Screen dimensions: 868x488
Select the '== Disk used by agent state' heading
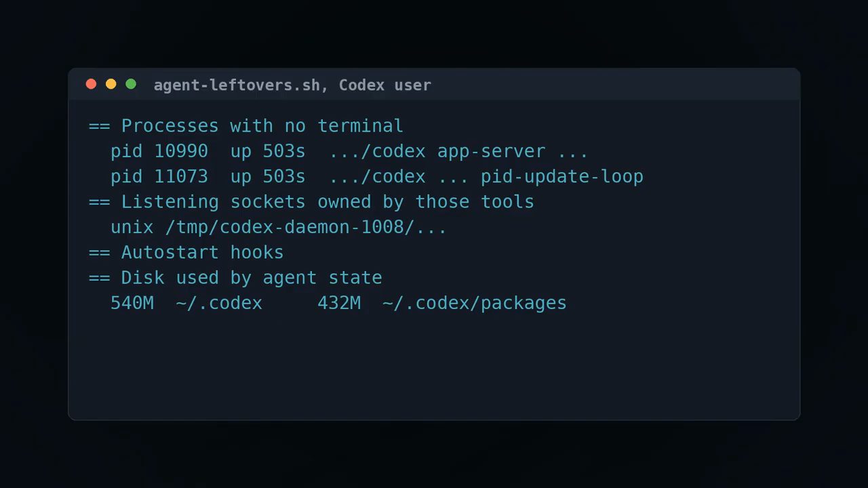pyautogui.click(x=235, y=278)
